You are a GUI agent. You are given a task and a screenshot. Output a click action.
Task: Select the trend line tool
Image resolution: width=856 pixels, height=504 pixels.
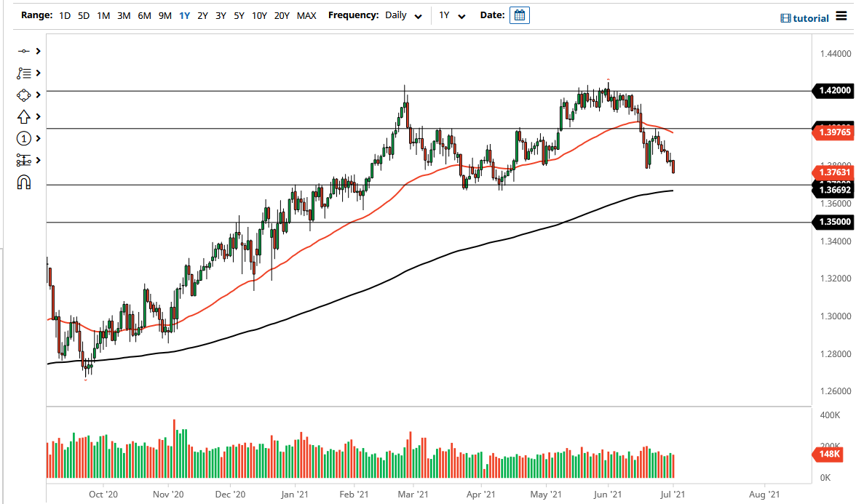pyautogui.click(x=23, y=51)
